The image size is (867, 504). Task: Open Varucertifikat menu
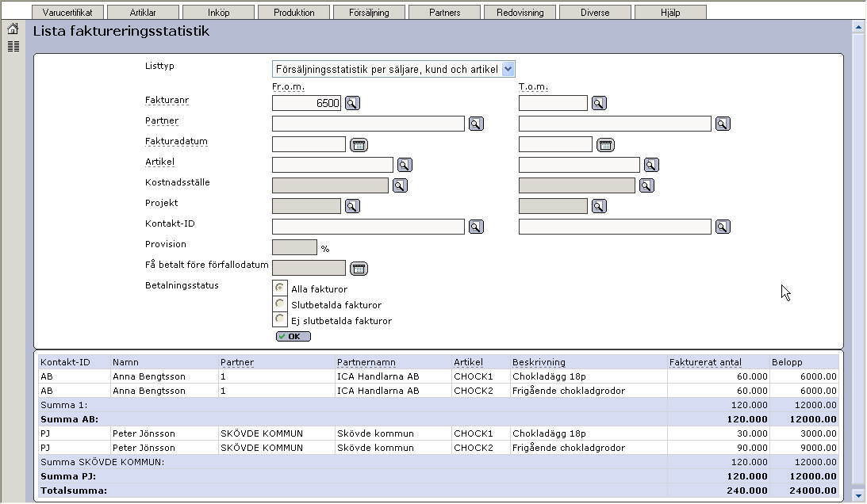(x=67, y=12)
